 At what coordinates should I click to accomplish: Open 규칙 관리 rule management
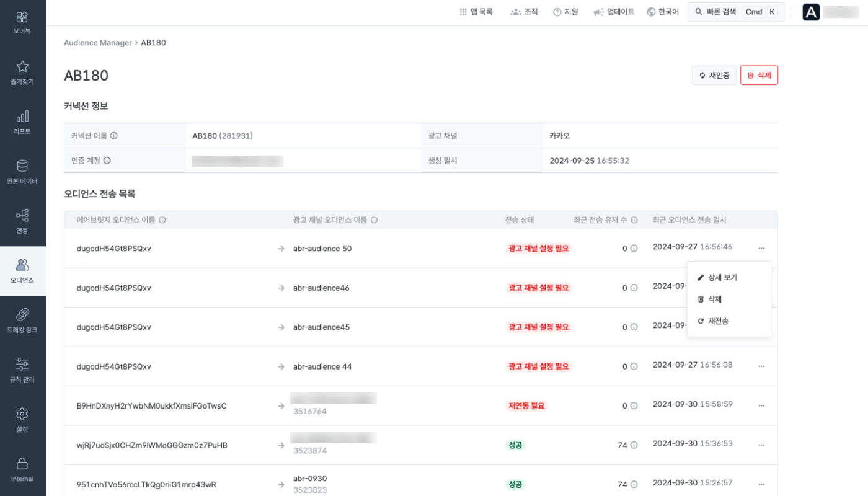coord(22,370)
